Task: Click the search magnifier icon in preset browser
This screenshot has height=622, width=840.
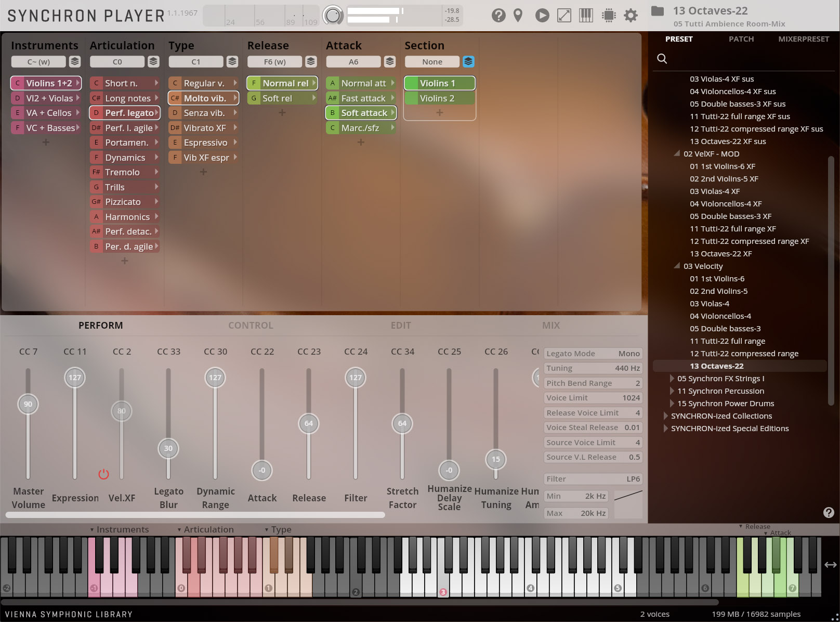Action: 662,58
